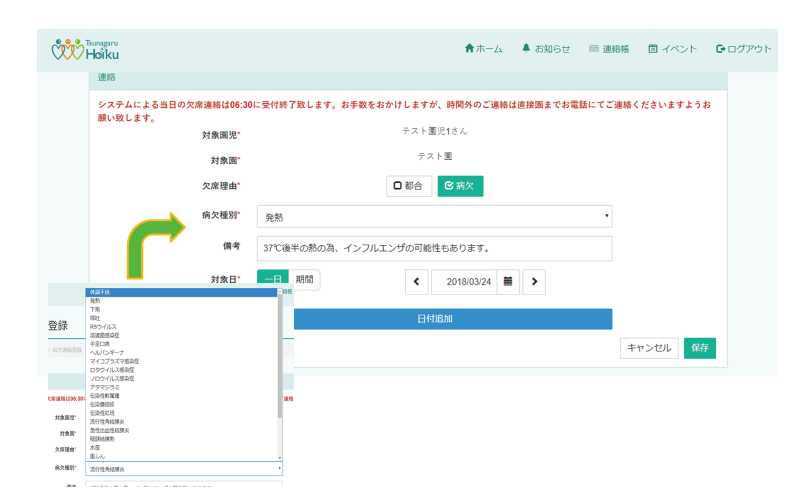Image resolution: width=800 pixels, height=494 pixels.
Task: Click the 日付追加 add date button
Action: pyautogui.click(x=434, y=319)
